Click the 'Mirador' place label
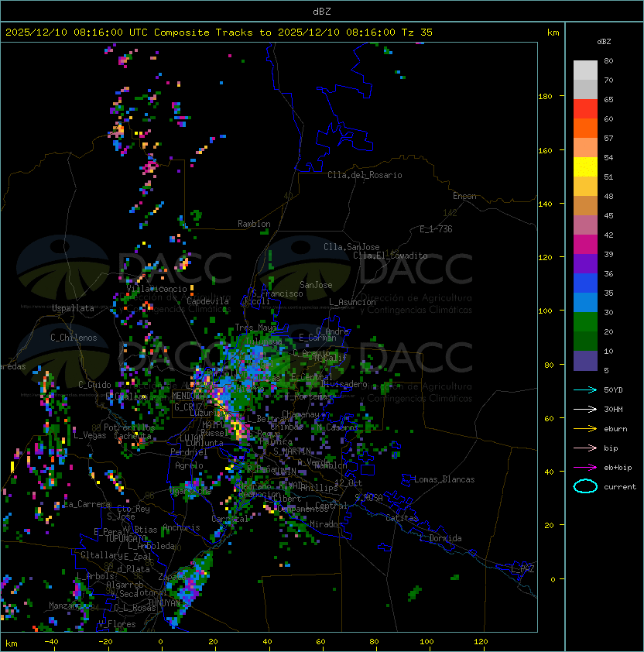The image size is (644, 652). click(x=326, y=524)
